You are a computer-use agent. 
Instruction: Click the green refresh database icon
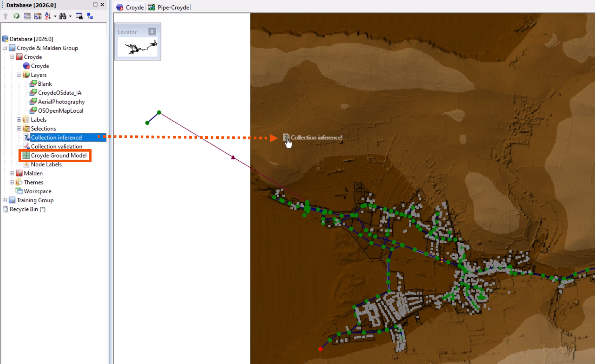[16, 16]
